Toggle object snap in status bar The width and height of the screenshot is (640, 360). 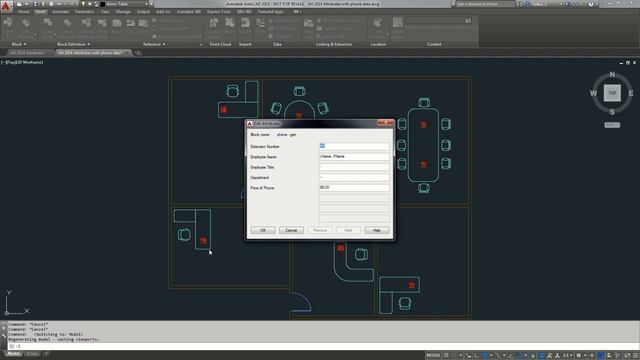tap(519, 356)
